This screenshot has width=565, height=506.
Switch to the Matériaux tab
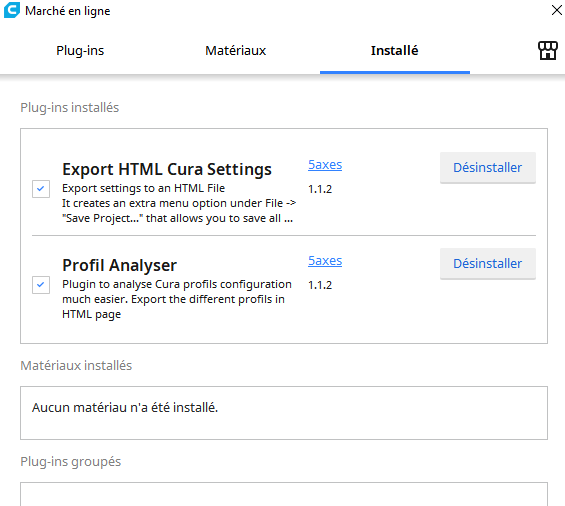[236, 50]
